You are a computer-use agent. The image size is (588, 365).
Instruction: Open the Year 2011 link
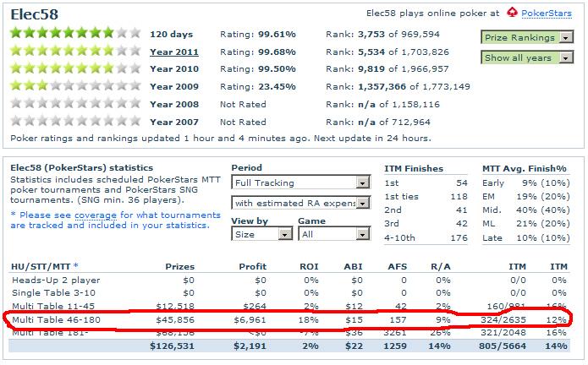click(x=174, y=52)
